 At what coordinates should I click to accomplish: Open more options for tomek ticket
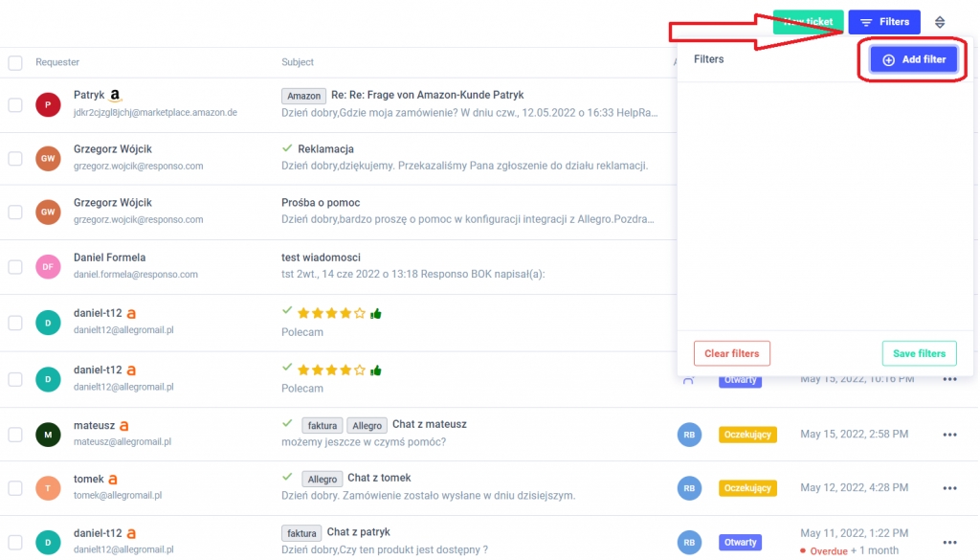(x=949, y=488)
